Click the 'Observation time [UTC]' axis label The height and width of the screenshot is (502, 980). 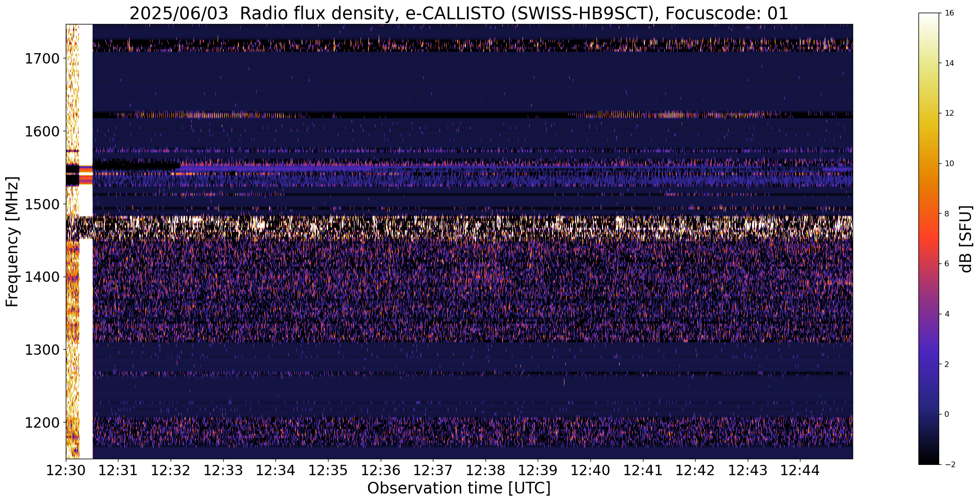click(459, 488)
